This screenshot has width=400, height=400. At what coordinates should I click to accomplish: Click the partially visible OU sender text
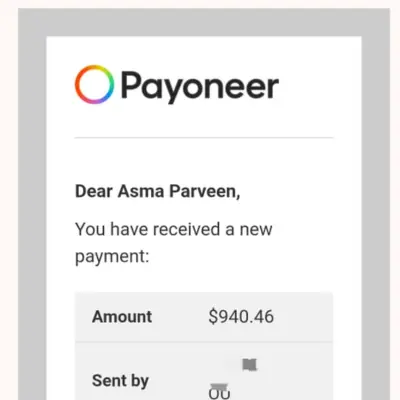click(x=219, y=394)
